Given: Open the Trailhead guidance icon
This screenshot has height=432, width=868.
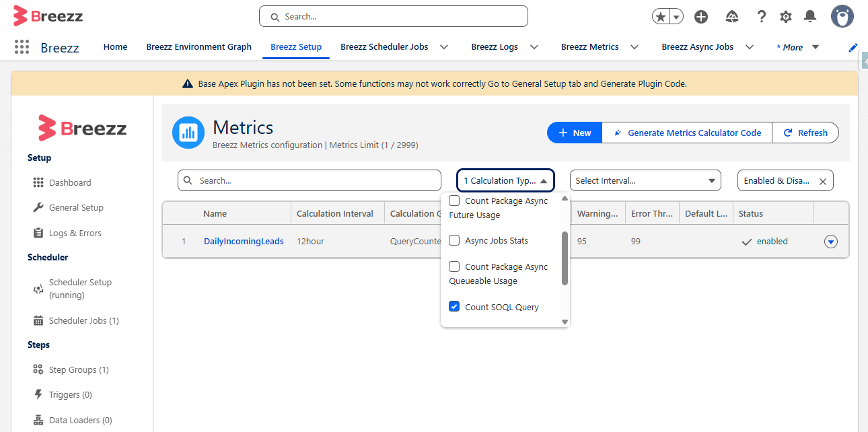Looking at the screenshot, I should click(x=732, y=17).
